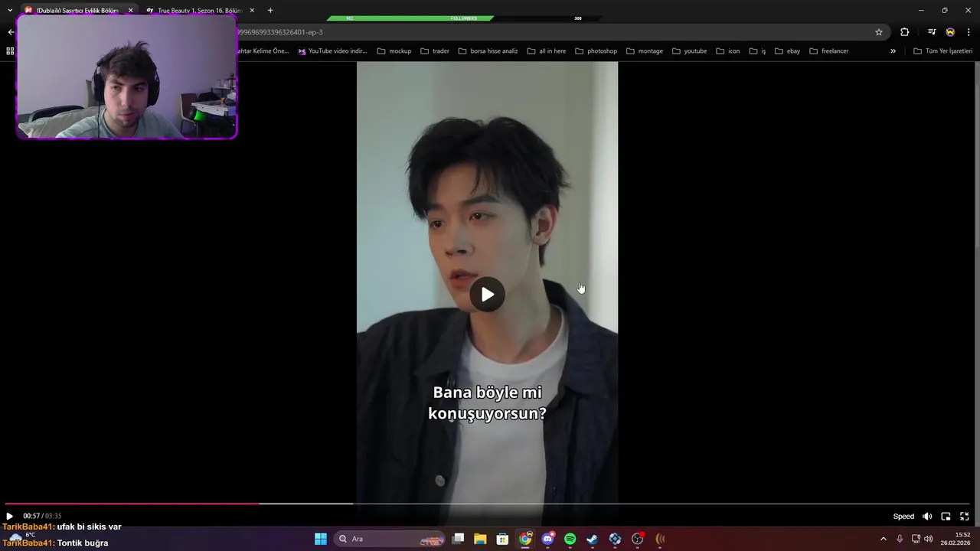Open Chrome's three-dot menu
The height and width of the screenshot is (551, 980).
(969, 32)
